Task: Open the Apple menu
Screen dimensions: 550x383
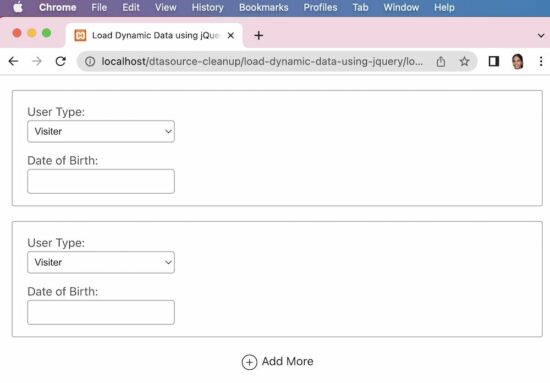Action: coord(18,7)
